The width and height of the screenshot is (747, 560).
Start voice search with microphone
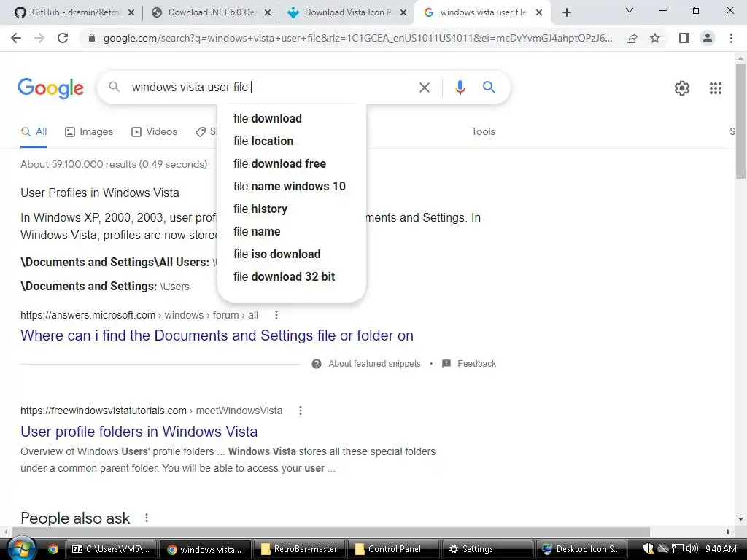pos(460,87)
